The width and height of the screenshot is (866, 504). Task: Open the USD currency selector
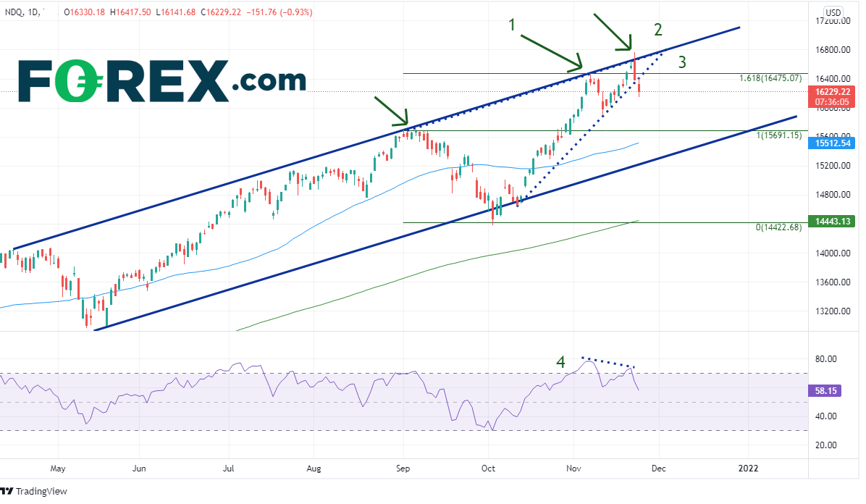pos(833,12)
